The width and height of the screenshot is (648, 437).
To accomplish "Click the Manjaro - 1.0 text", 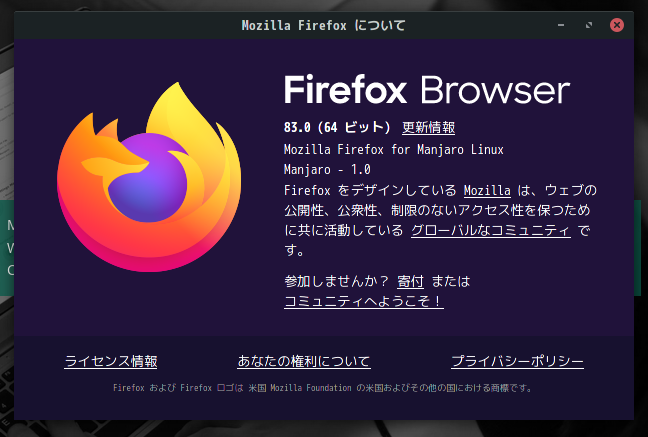I will tap(327, 170).
